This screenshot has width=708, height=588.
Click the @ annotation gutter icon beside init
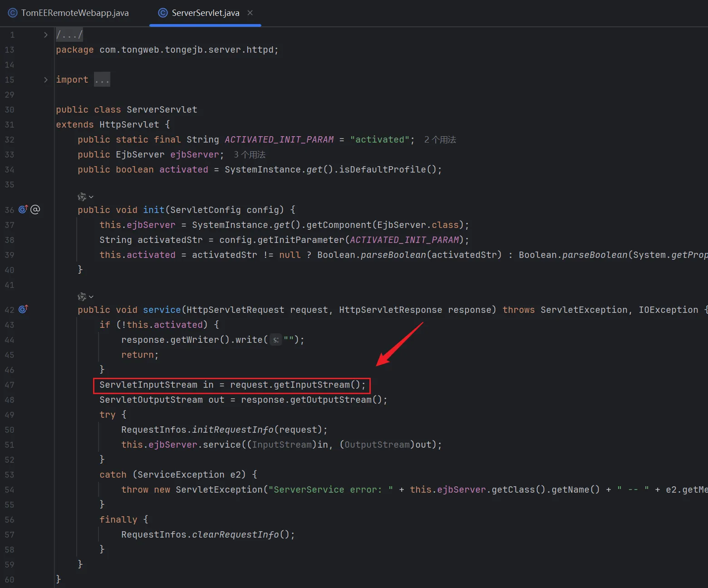(x=35, y=209)
